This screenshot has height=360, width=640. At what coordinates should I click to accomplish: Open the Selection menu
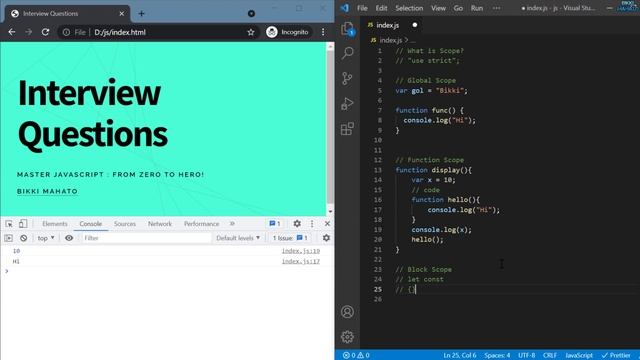point(409,8)
